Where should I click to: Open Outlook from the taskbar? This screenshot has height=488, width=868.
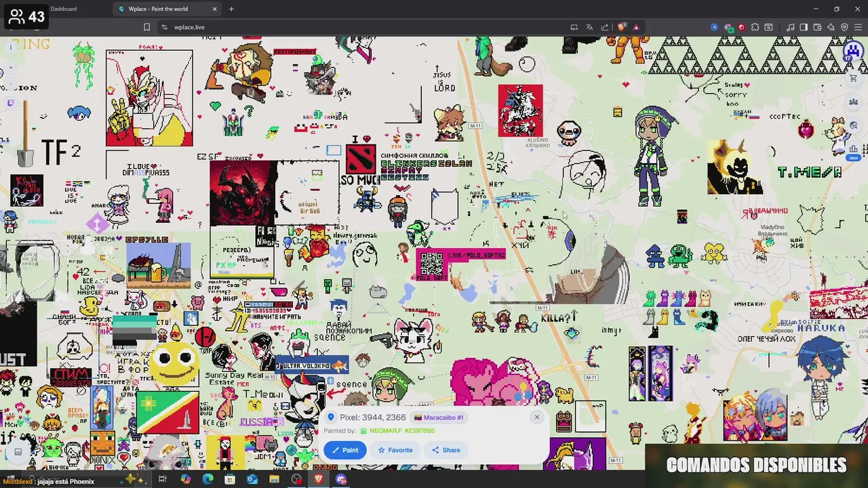coord(252,480)
